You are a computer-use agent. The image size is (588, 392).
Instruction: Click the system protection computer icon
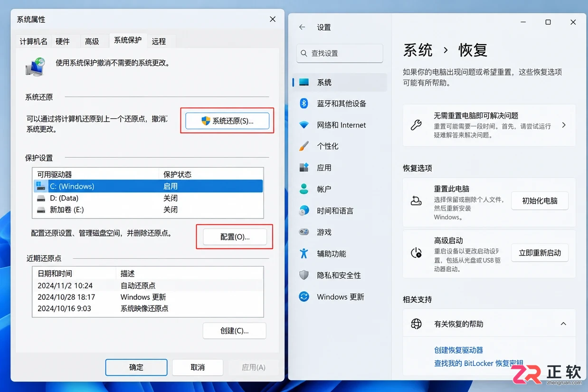pyautogui.click(x=35, y=67)
